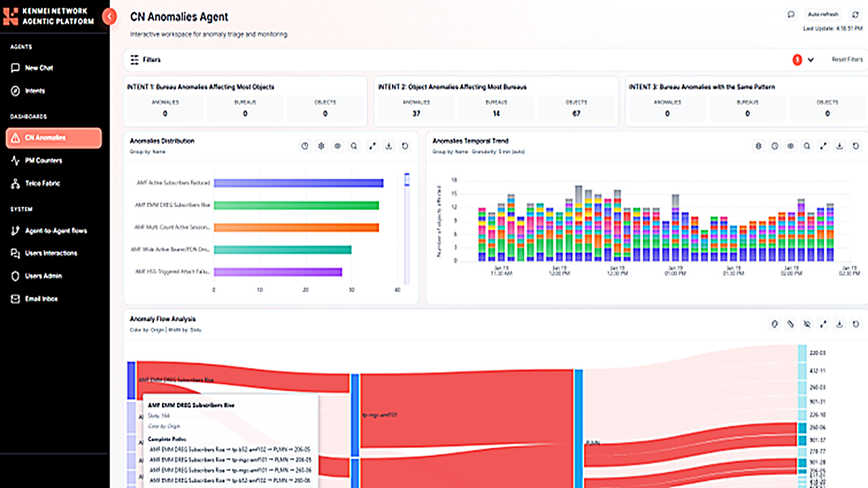Reset Anomalies Distribution chart view
868x488 pixels.
(x=406, y=146)
